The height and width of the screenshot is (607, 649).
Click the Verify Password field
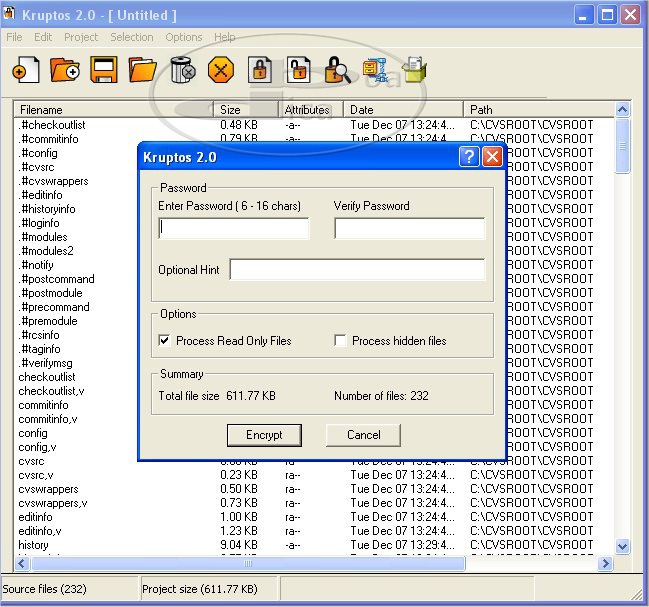(x=409, y=229)
